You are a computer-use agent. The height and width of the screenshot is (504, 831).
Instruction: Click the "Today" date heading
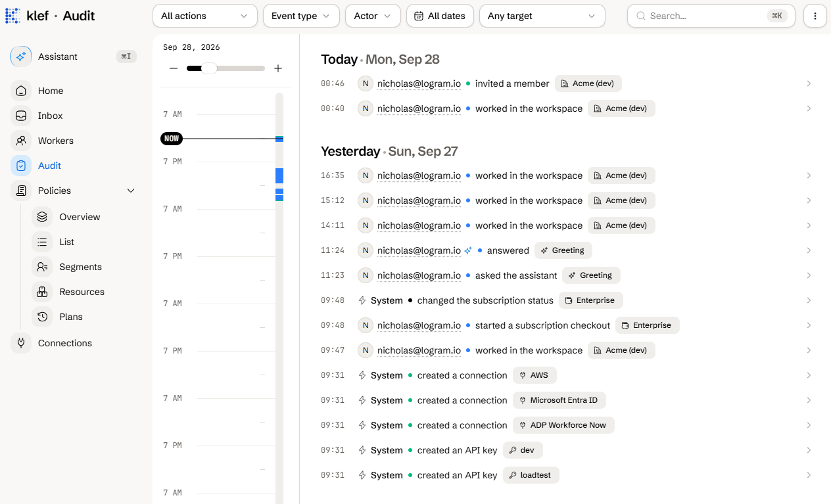point(339,59)
